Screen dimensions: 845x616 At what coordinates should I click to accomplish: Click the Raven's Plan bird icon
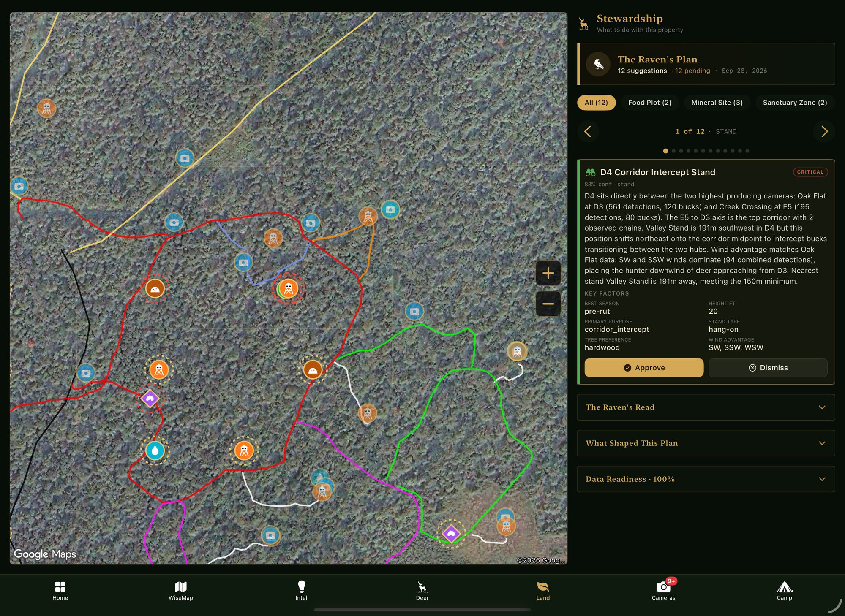(x=598, y=64)
